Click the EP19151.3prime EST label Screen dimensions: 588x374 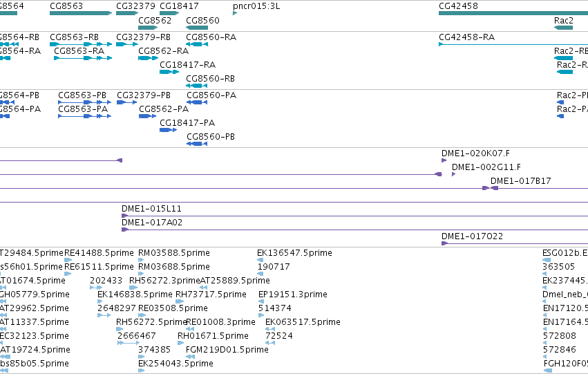(x=293, y=295)
